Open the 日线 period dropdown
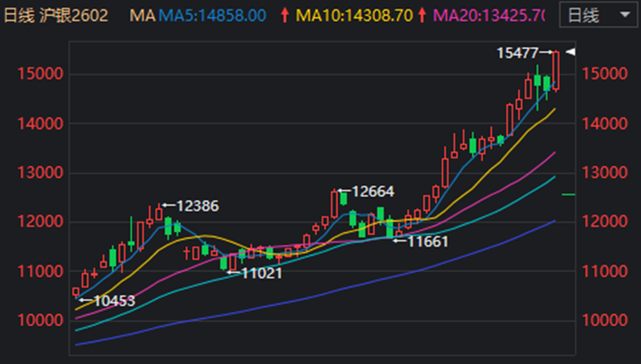Image resolution: width=641 pixels, height=364 pixels. coord(597,15)
